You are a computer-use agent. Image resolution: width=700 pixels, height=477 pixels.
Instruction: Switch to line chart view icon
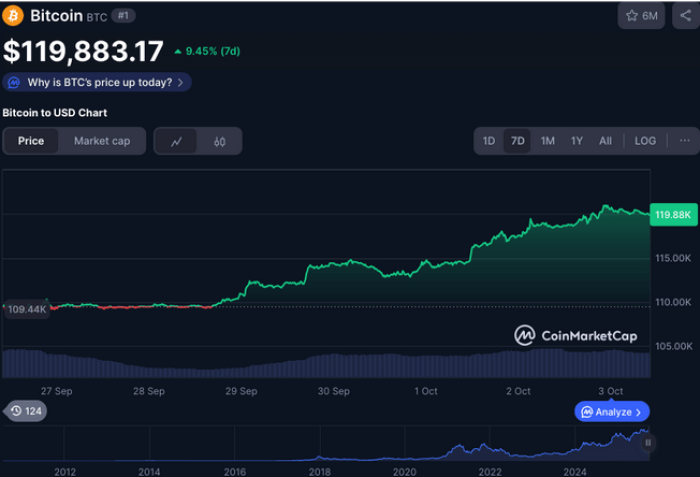(176, 141)
